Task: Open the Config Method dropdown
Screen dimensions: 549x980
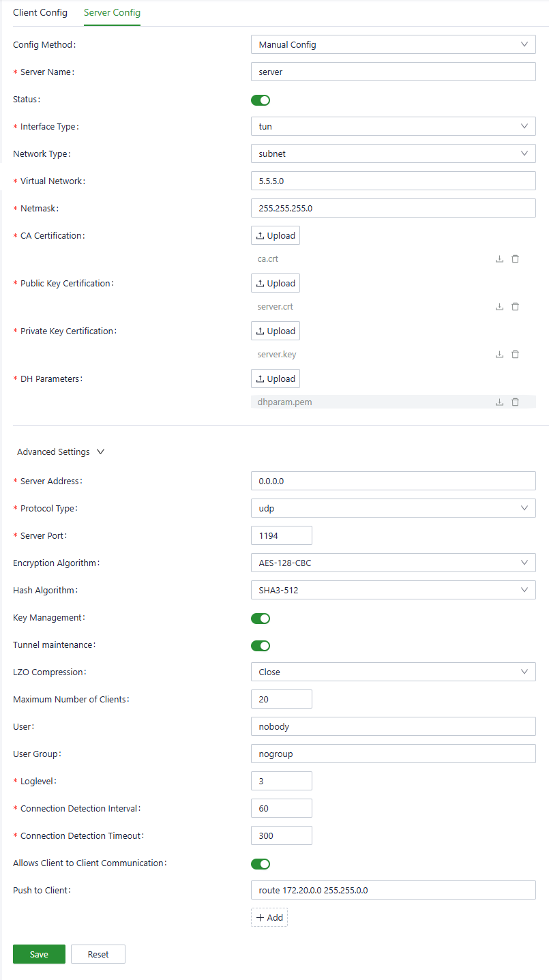Action: (393, 44)
